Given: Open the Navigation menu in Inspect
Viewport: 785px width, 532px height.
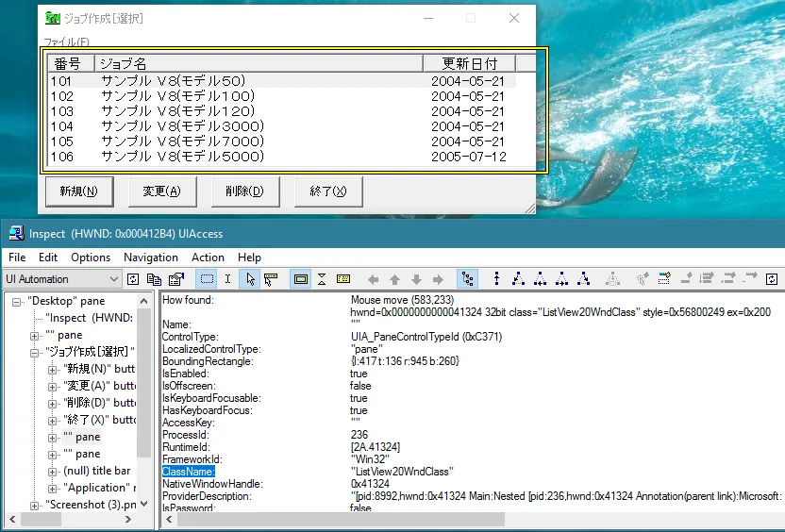Looking at the screenshot, I should [x=151, y=258].
